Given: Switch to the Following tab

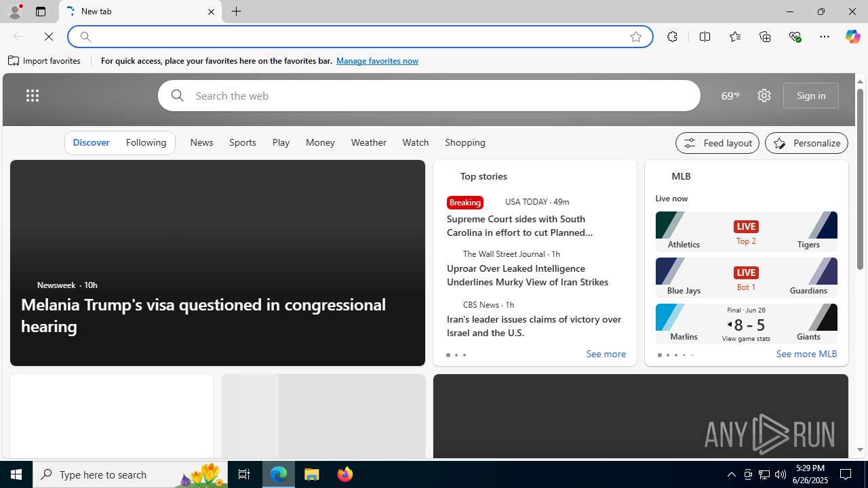Looking at the screenshot, I should [x=146, y=142].
